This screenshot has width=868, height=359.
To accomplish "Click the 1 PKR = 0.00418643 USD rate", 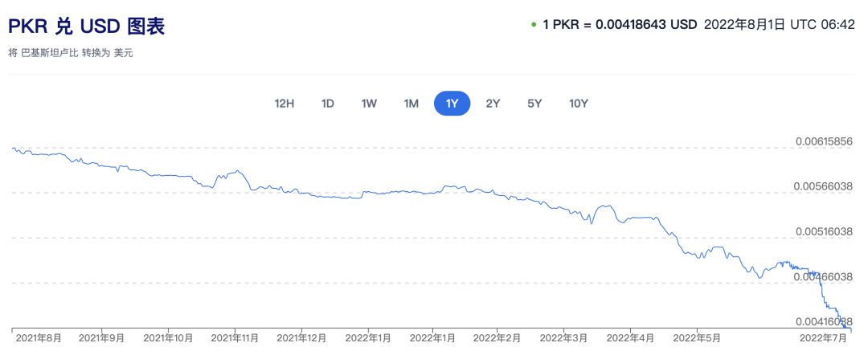I will [620, 25].
